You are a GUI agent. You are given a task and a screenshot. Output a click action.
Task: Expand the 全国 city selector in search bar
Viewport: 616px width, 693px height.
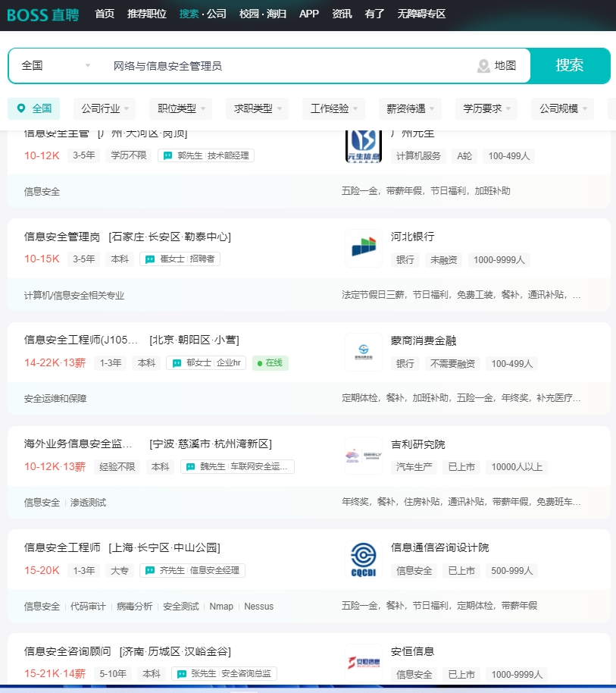[x=55, y=65]
